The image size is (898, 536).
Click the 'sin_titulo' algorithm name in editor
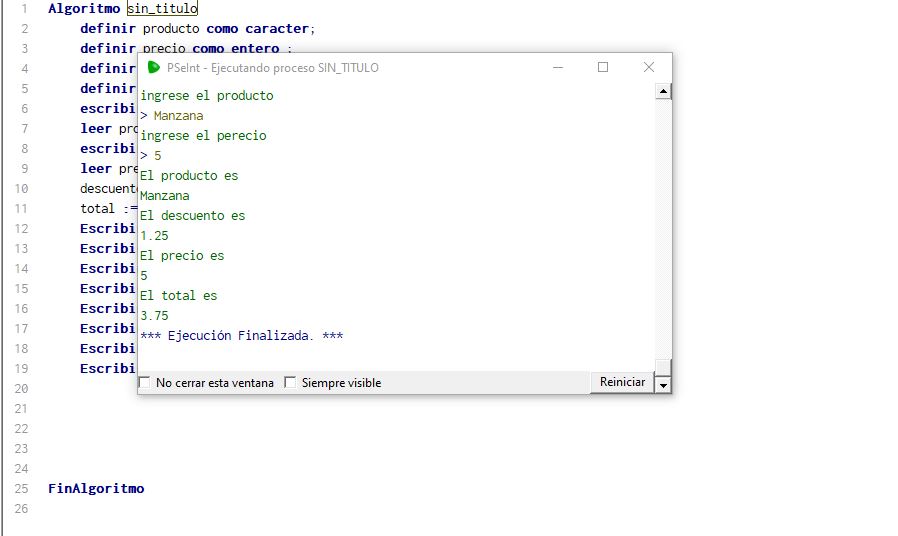coord(162,8)
